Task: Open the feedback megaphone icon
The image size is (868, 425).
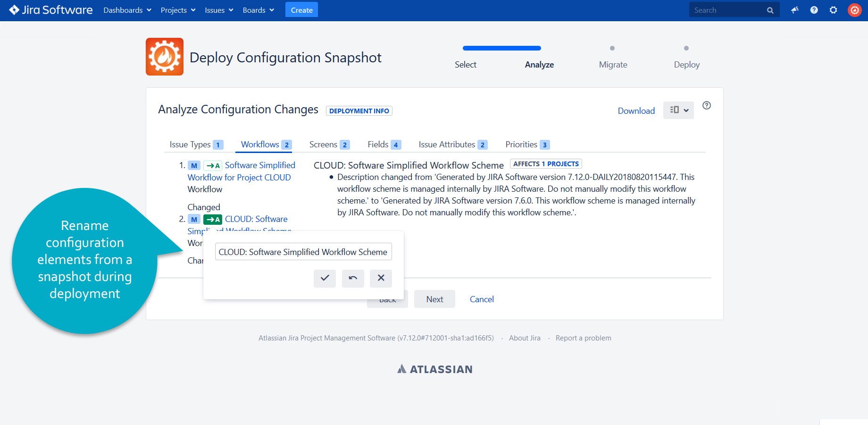Action: coord(795,10)
